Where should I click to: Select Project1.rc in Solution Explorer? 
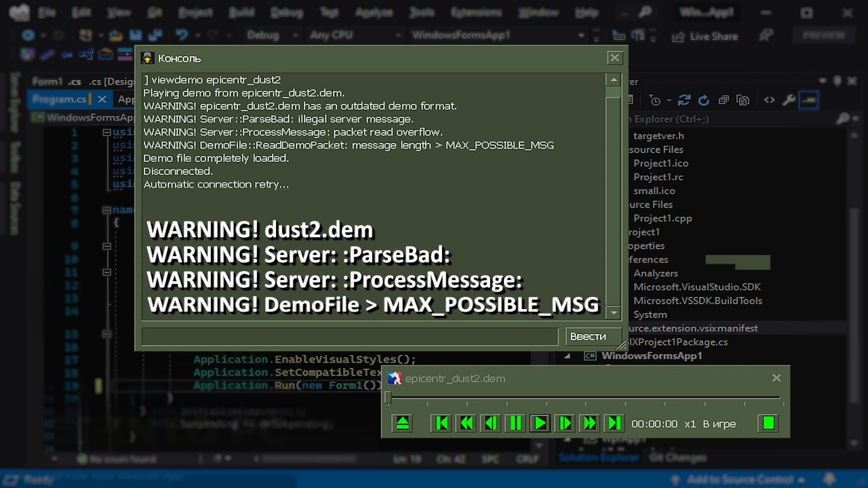tap(658, 177)
